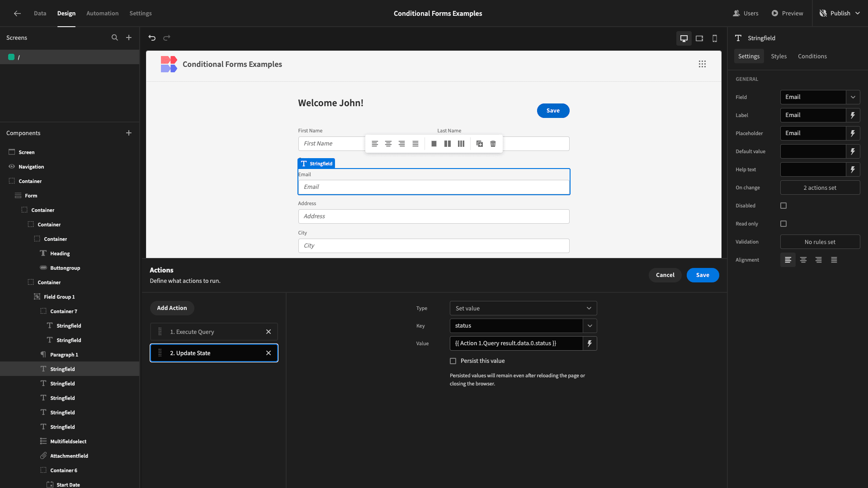Open the '2 actions set' On change button
The width and height of the screenshot is (868, 488).
pyautogui.click(x=820, y=188)
